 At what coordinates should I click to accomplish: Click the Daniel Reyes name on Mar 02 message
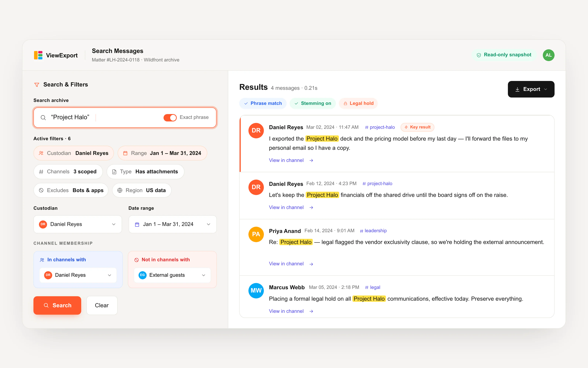pyautogui.click(x=286, y=127)
